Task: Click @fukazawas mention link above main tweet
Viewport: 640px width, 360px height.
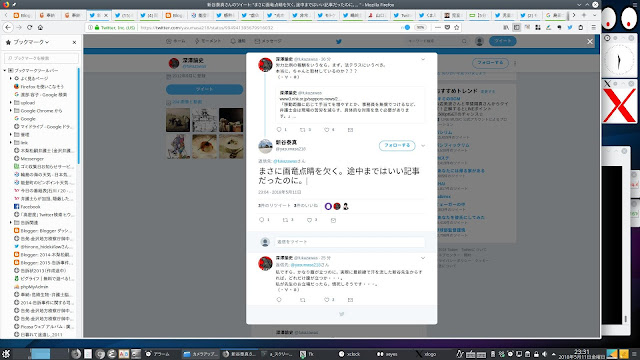Action: point(285,161)
